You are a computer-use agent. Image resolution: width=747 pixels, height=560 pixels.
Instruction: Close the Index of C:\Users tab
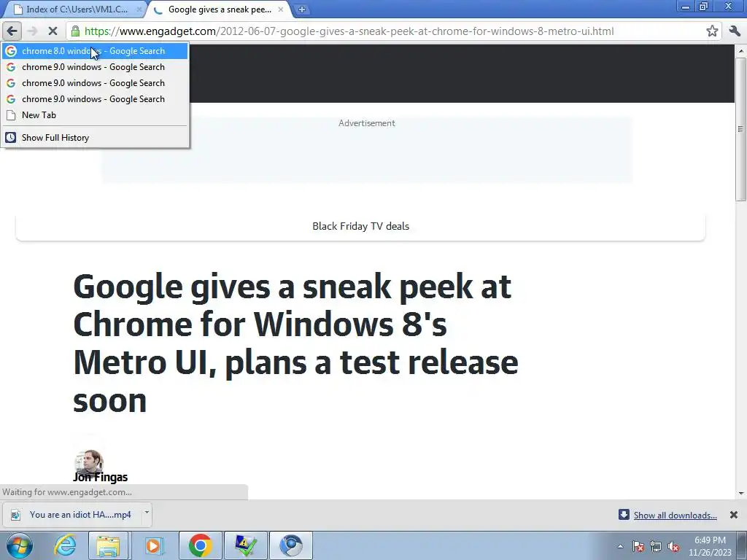pyautogui.click(x=139, y=9)
